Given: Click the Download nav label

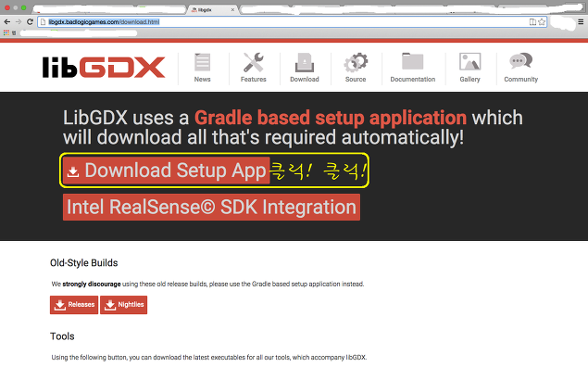Looking at the screenshot, I should click(x=305, y=79).
